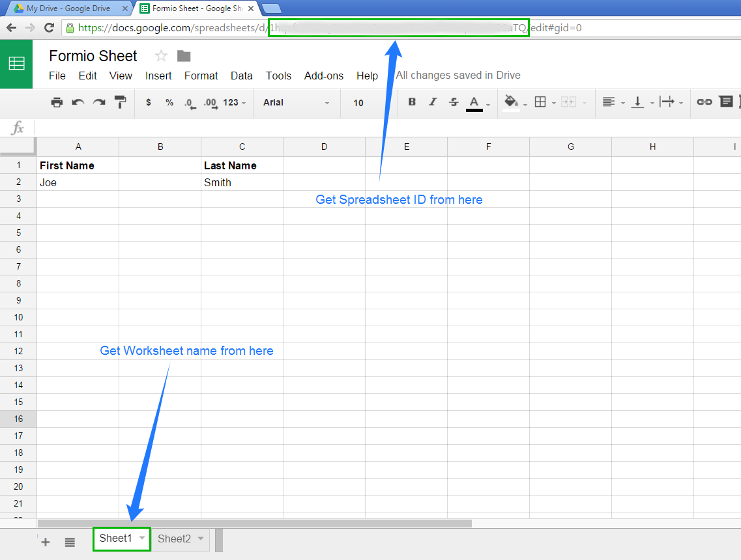The width and height of the screenshot is (741, 560).
Task: Open horizontal align options
Action: click(609, 102)
